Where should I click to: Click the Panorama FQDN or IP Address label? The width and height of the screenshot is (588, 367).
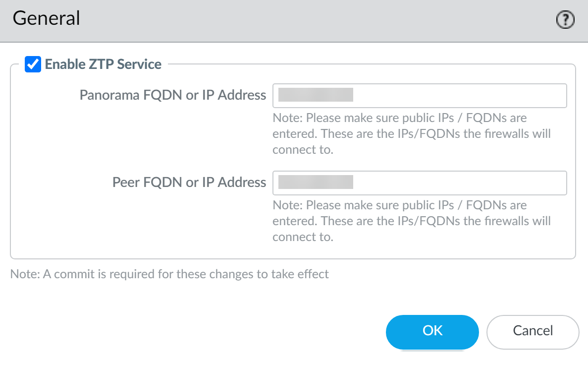point(173,95)
